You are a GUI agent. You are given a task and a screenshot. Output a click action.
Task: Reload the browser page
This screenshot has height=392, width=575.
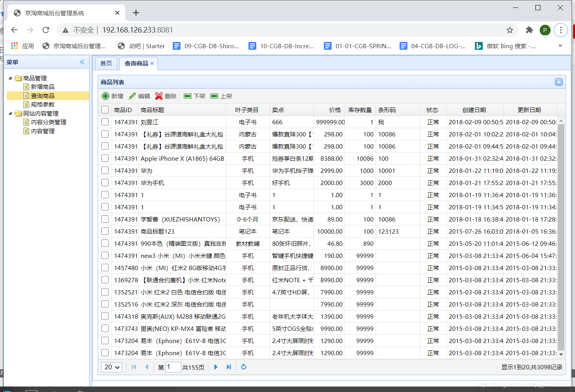pos(46,30)
